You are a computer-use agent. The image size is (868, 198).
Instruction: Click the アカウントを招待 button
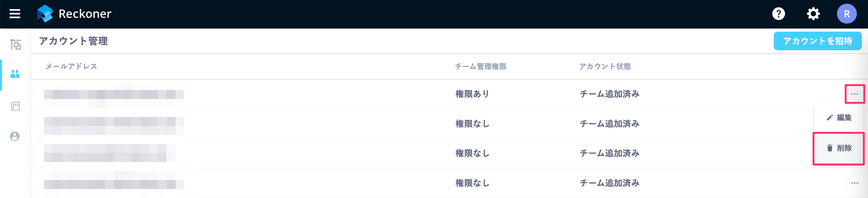click(818, 41)
